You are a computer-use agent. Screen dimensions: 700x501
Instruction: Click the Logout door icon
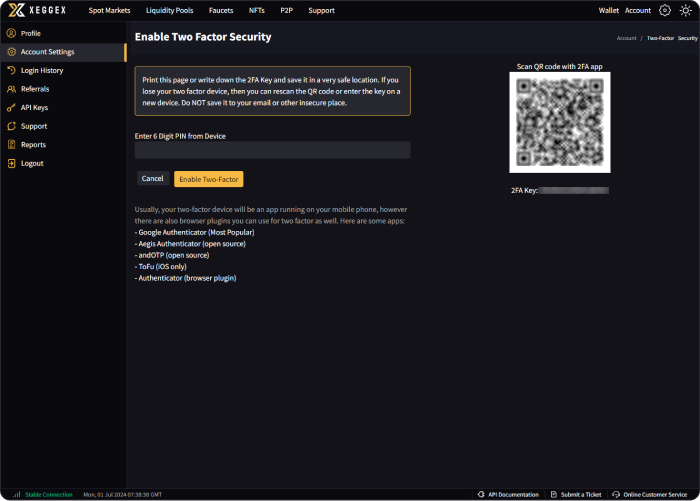pos(12,163)
